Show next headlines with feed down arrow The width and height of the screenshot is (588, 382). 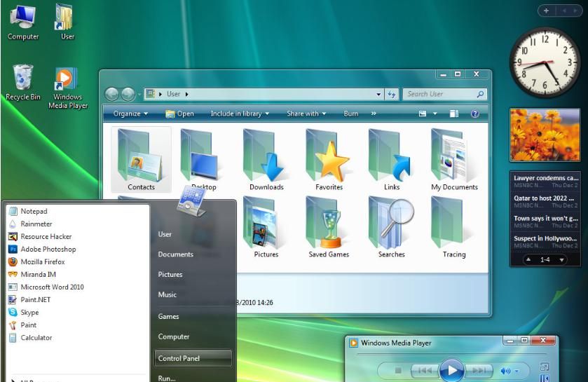coord(561,260)
